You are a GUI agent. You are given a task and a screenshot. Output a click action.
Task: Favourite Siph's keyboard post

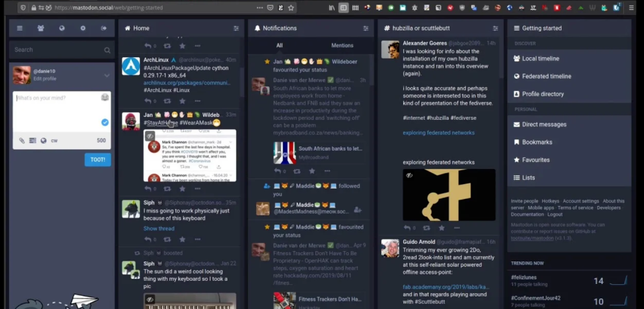(182, 239)
